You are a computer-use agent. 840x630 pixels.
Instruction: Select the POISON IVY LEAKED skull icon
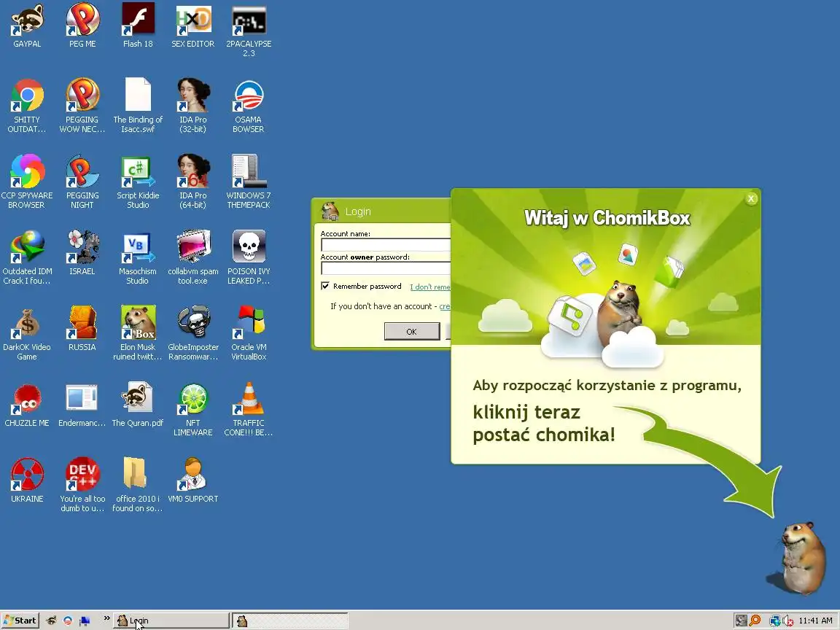[x=249, y=257]
